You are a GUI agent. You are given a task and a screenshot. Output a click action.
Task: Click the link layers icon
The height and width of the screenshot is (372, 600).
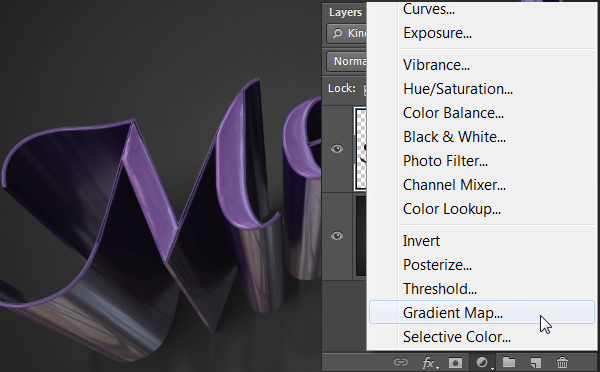coord(401,362)
